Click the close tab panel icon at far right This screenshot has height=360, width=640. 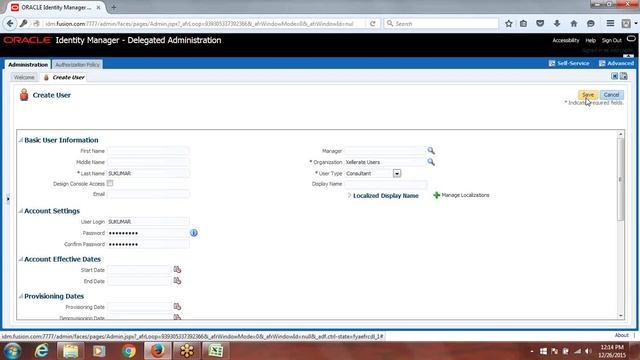(x=624, y=76)
